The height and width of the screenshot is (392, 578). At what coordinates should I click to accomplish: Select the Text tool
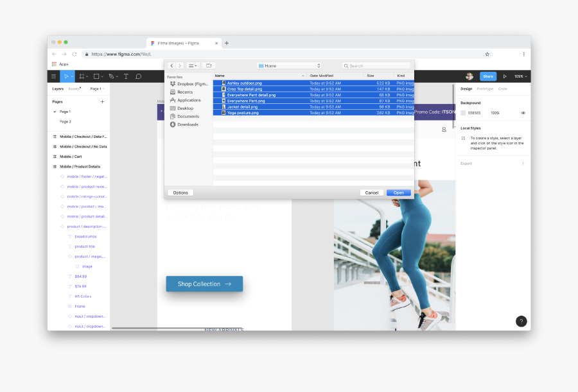coord(126,76)
